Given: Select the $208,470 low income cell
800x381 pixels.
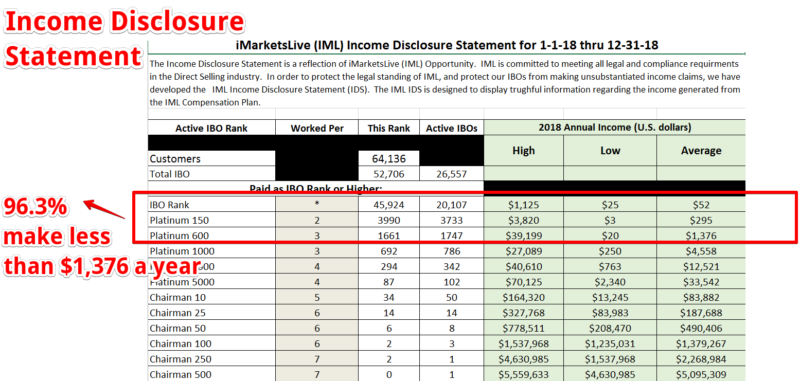Looking at the screenshot, I should click(610, 328).
